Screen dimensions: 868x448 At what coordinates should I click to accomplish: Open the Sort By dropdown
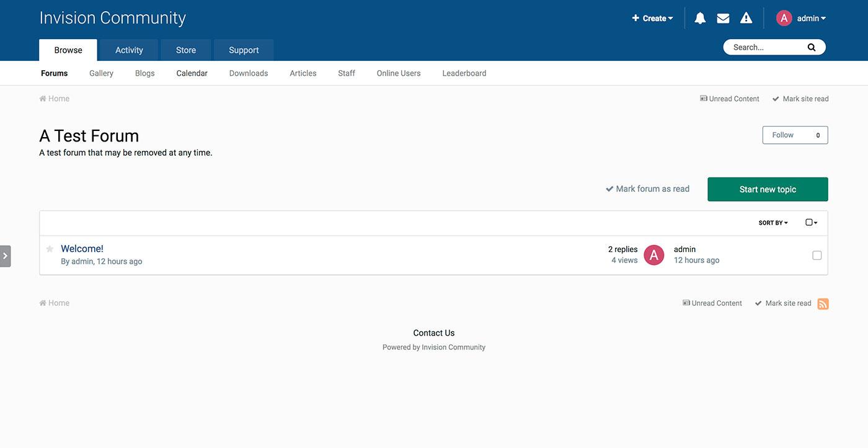click(773, 222)
